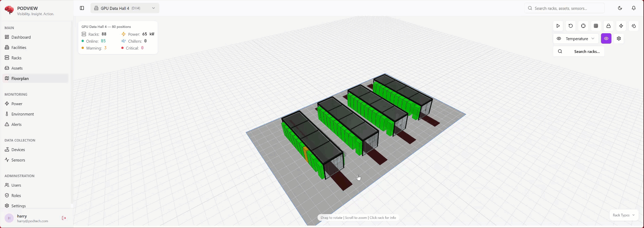This screenshot has width=644, height=228.
Task: Open Dashboard in the sidebar
Action: point(35,37)
